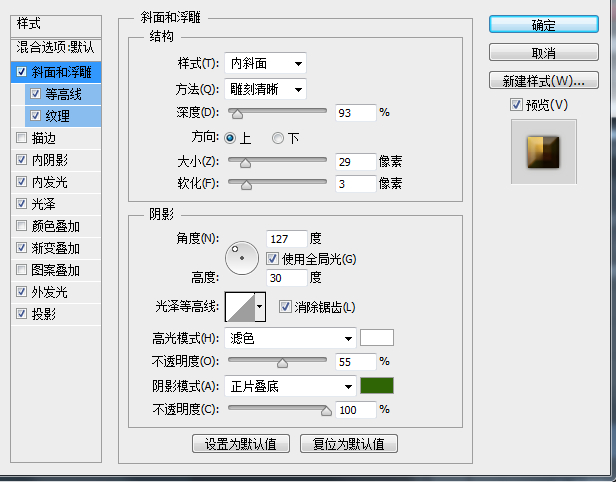616x482 pixels.
Task: Click the 大小 value field 29
Action: pyautogui.click(x=356, y=161)
